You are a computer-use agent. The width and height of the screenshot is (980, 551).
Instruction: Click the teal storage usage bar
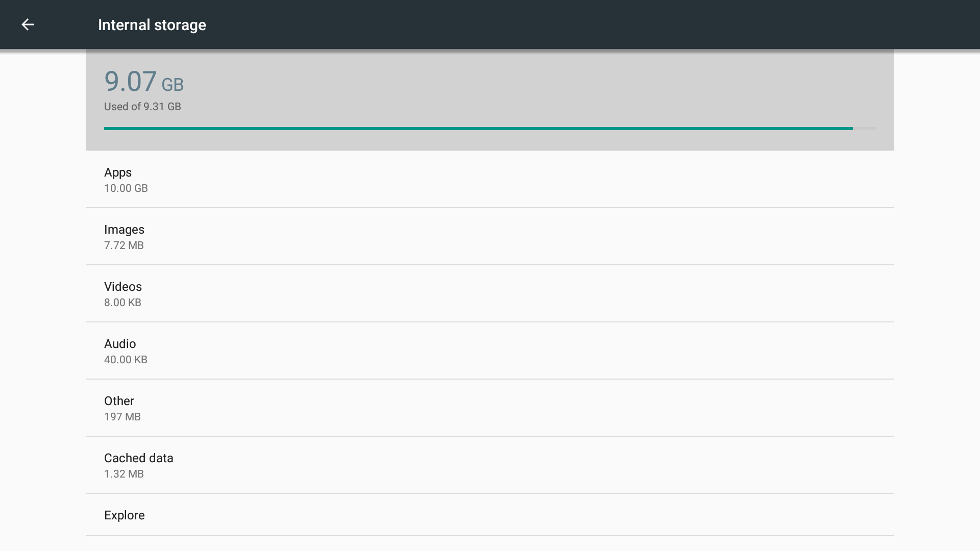478,129
